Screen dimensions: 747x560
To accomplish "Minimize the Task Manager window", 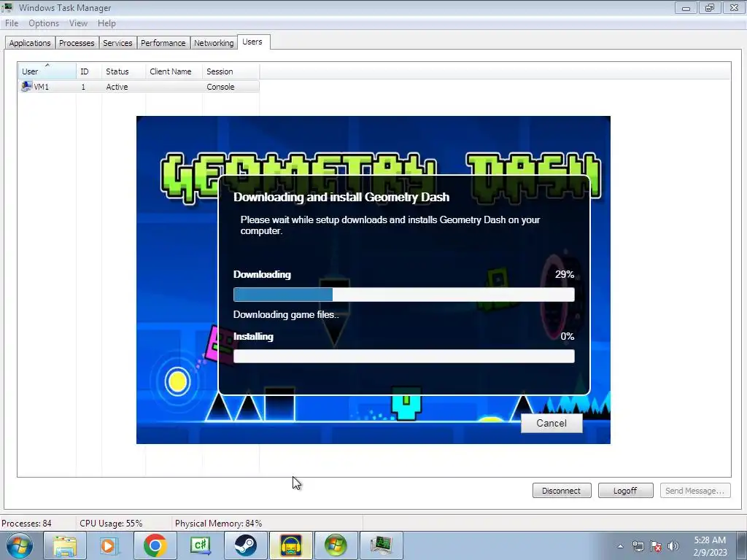I will click(686, 7).
